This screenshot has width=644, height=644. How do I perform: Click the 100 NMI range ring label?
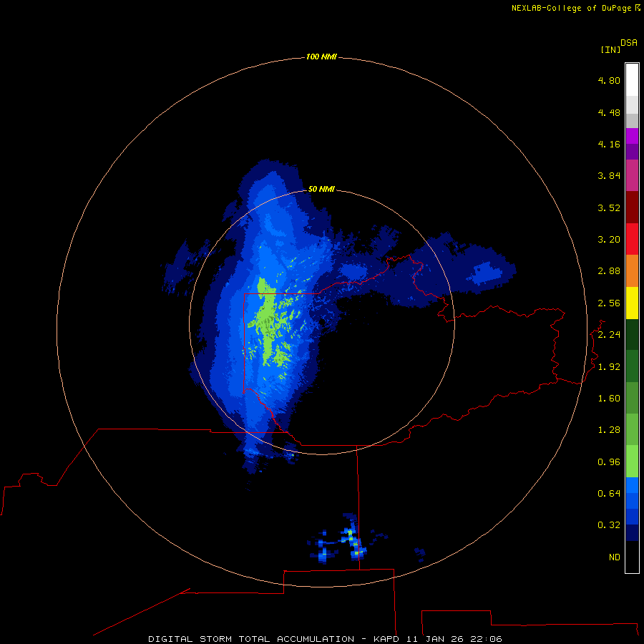point(321,57)
